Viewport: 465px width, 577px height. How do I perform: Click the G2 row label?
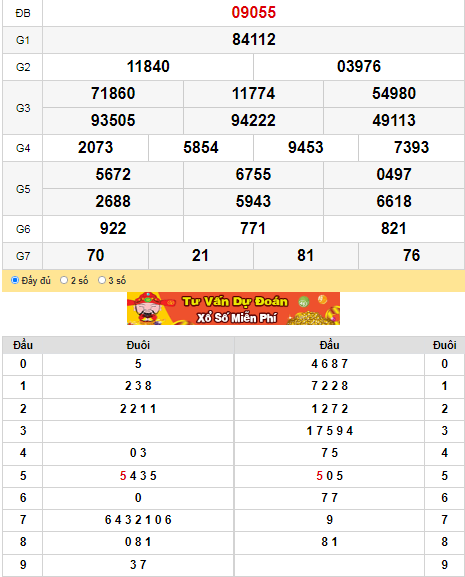click(23, 67)
